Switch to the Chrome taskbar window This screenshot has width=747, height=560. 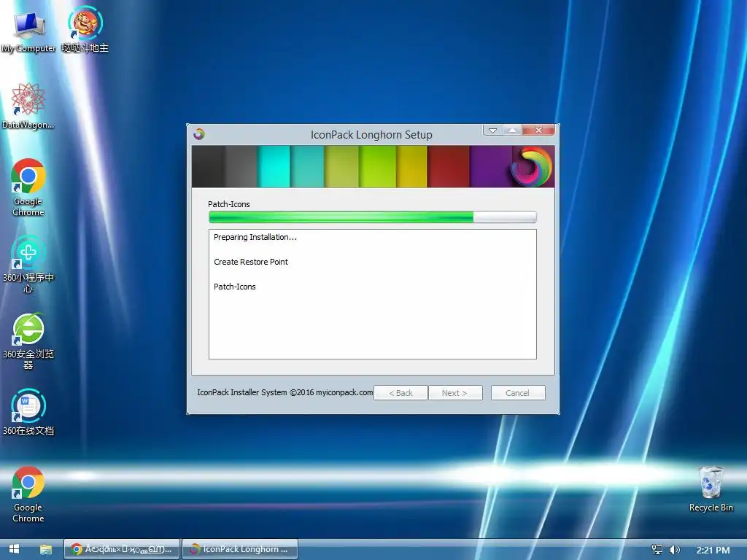(122, 549)
